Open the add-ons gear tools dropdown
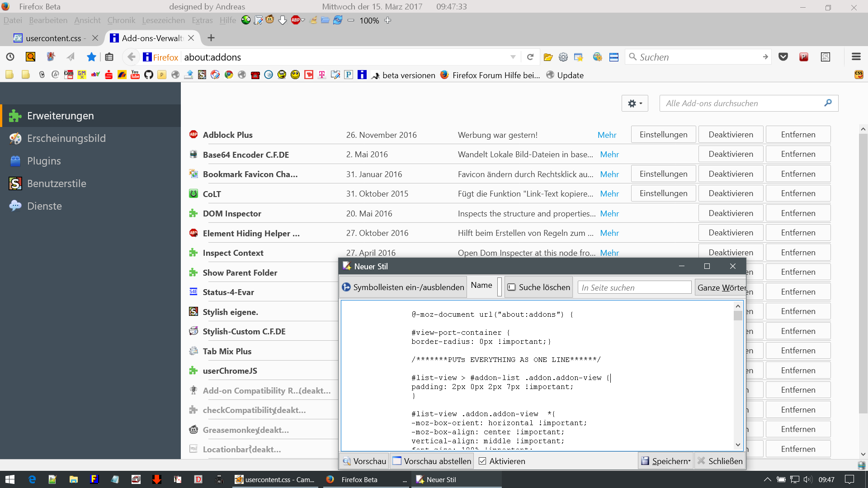868x488 pixels. coord(635,103)
